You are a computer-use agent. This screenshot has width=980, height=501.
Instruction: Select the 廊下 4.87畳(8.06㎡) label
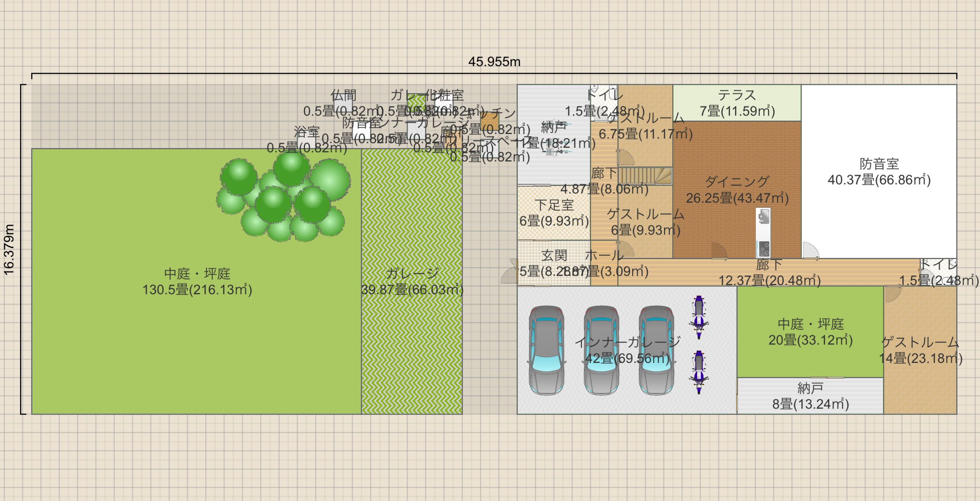pyautogui.click(x=604, y=181)
